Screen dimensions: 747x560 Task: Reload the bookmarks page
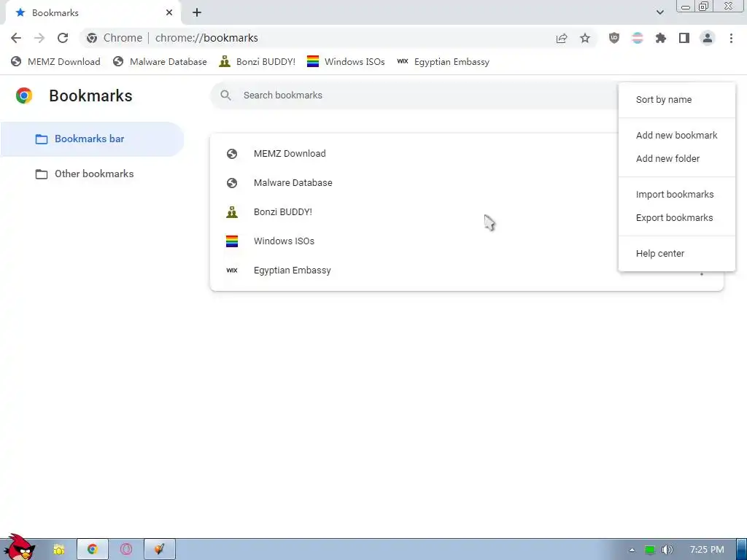(x=63, y=38)
